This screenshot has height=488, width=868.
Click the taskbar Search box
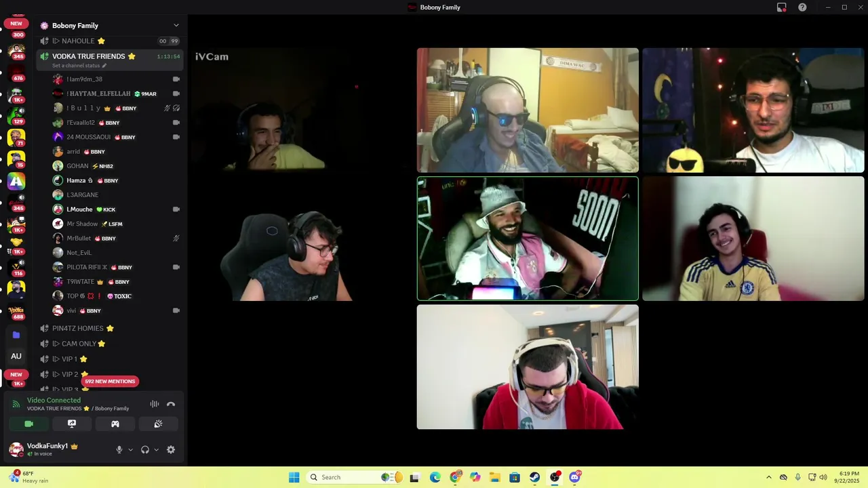(x=355, y=477)
